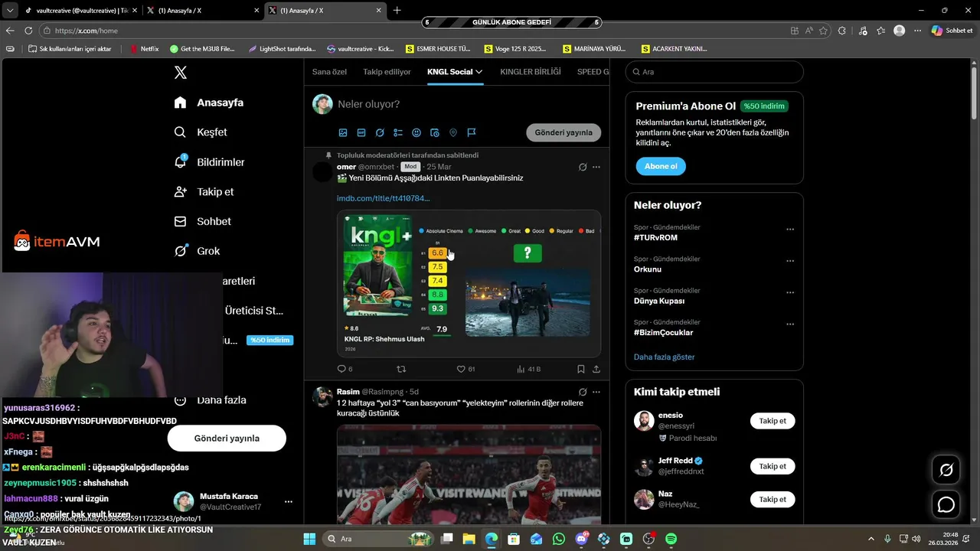980x551 pixels.
Task: Open Keşfet explore page
Action: point(201,132)
